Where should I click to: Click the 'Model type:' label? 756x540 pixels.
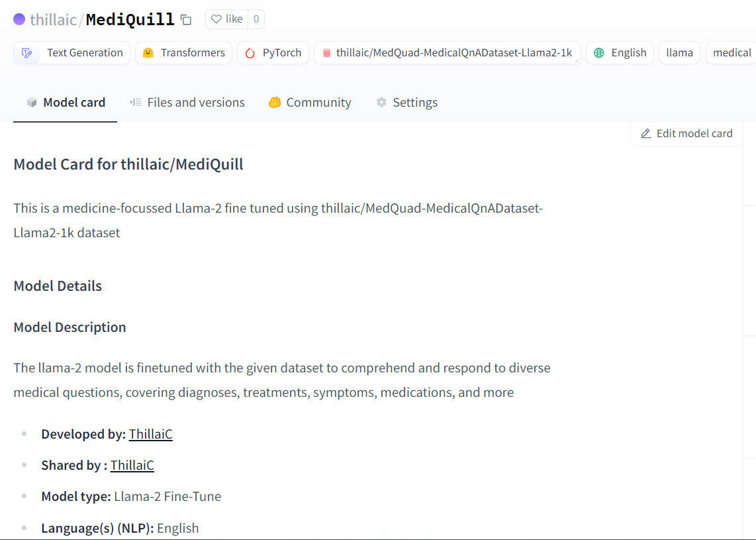tap(76, 496)
